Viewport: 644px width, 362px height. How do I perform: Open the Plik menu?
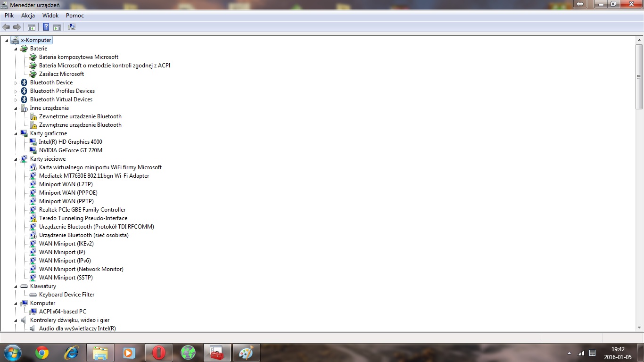click(x=9, y=16)
